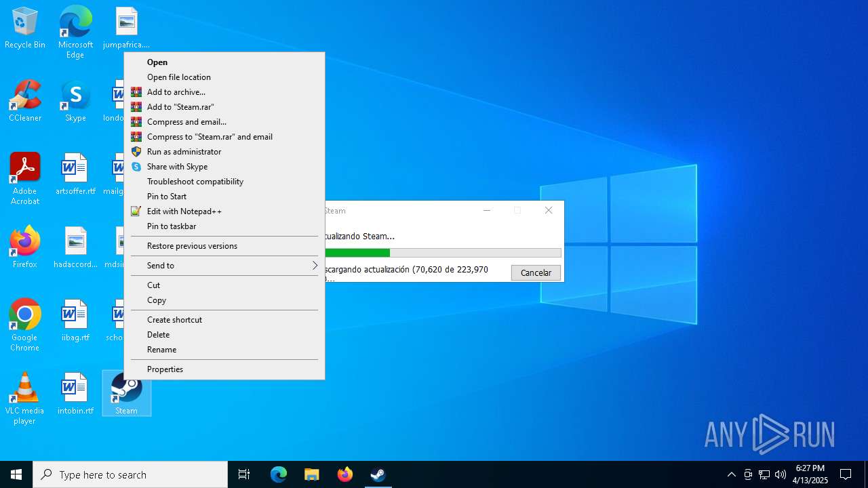The width and height of the screenshot is (868, 488).
Task: Choose Edit with Notepad++
Action: pyautogui.click(x=224, y=211)
